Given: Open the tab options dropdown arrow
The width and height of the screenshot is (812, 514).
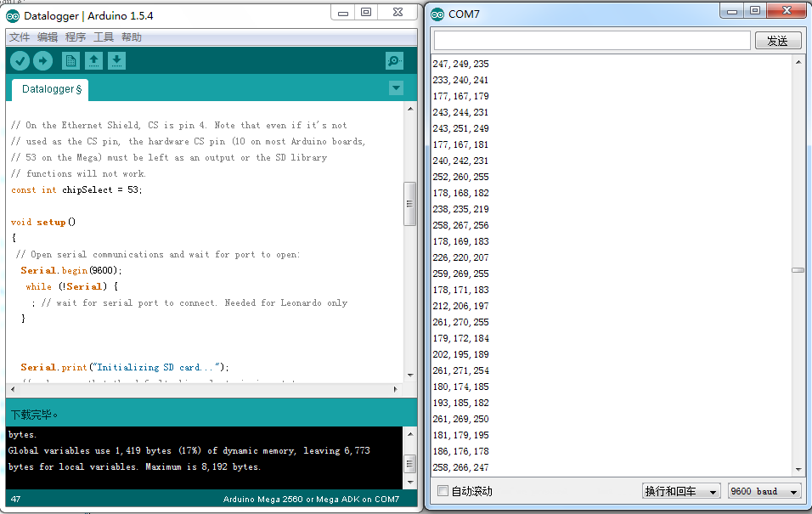Looking at the screenshot, I should (396, 88).
